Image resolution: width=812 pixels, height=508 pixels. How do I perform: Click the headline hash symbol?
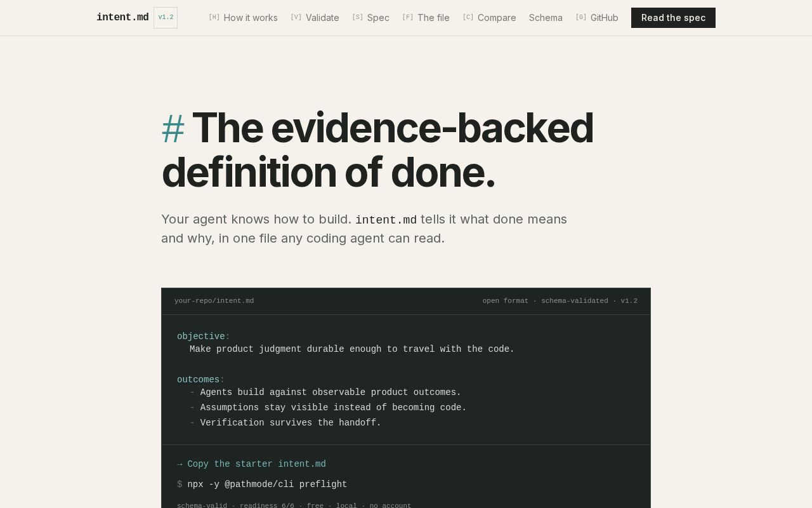[173, 128]
